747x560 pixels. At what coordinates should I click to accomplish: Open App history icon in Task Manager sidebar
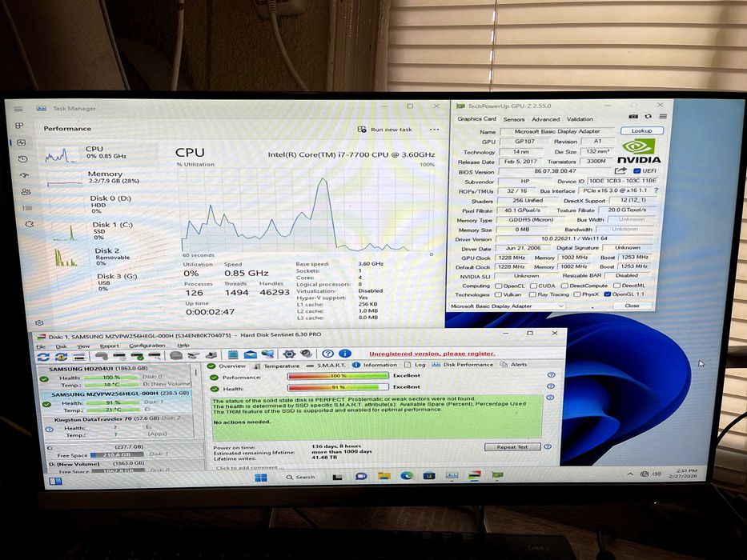pos(22,159)
